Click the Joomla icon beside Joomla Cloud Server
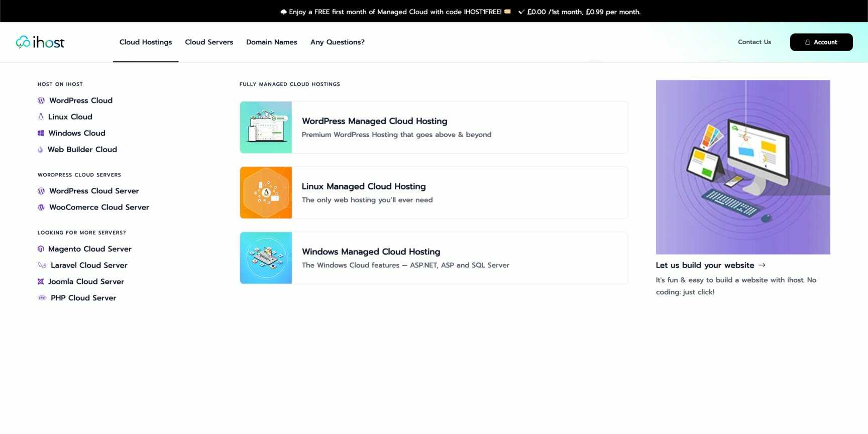 pyautogui.click(x=41, y=281)
